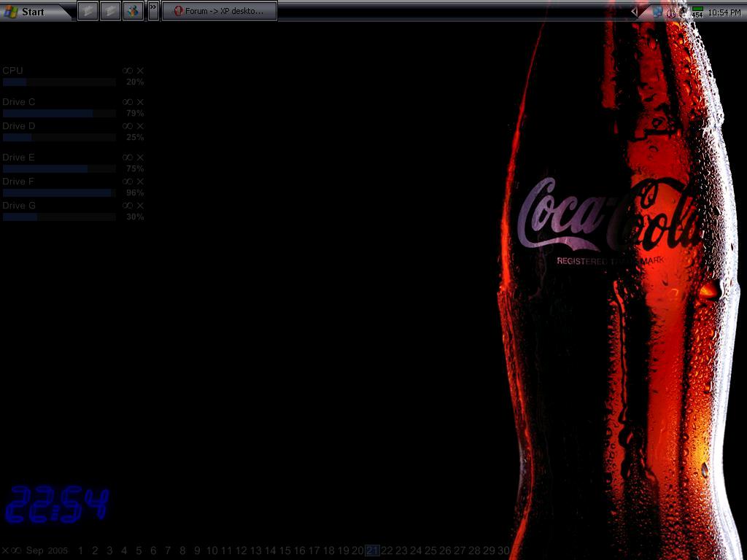The image size is (747, 560).
Task: Launch MSN Messenger from quick launch
Action: tap(133, 11)
